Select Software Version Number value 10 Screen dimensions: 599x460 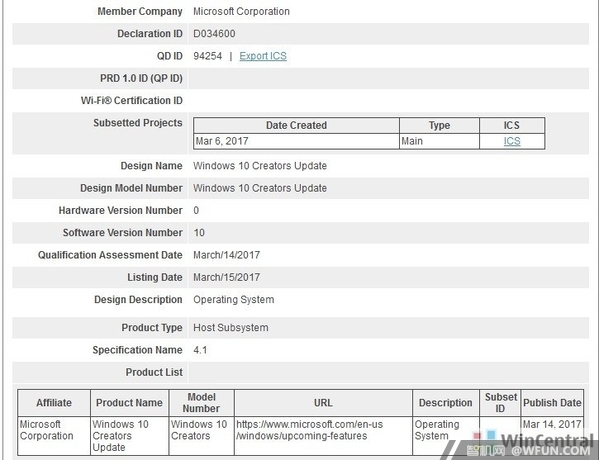199,233
